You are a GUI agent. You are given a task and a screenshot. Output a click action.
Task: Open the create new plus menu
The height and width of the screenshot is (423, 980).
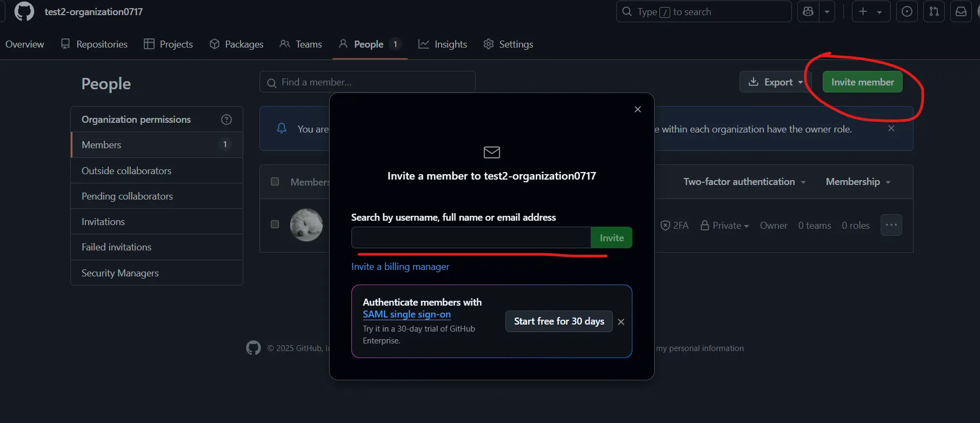(x=871, y=11)
